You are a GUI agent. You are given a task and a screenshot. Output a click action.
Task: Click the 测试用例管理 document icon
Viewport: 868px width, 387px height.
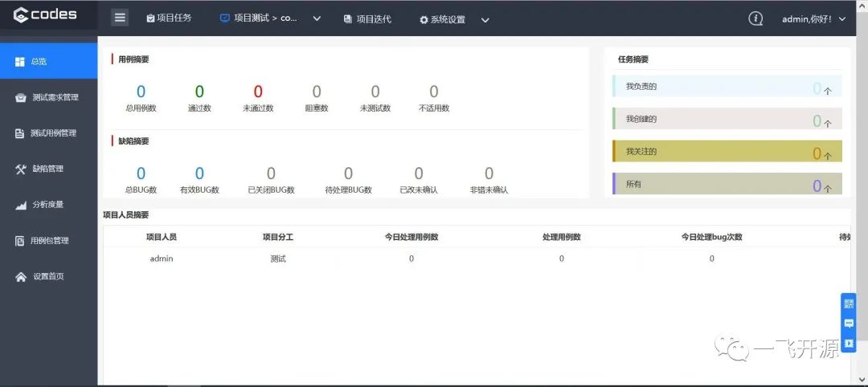click(19, 133)
